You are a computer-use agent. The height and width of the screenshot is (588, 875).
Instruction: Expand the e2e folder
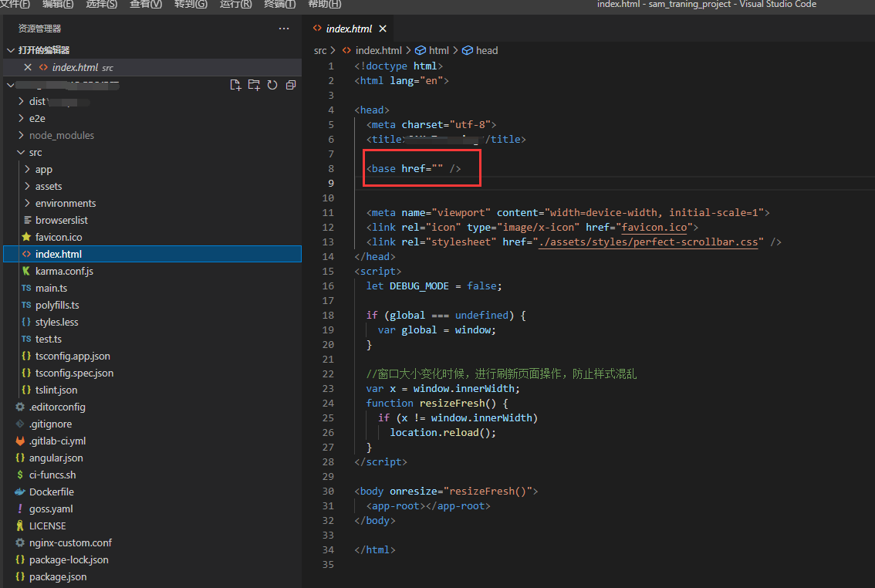tap(21, 118)
